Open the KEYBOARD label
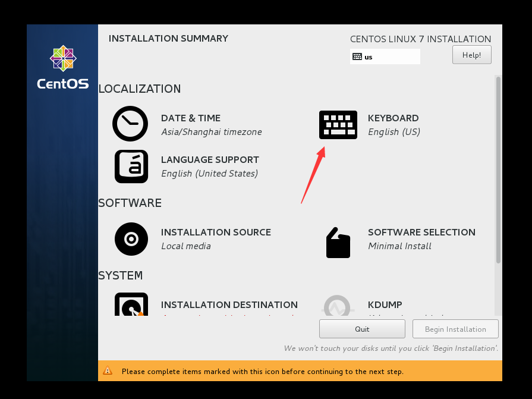532x399 pixels. tap(394, 118)
